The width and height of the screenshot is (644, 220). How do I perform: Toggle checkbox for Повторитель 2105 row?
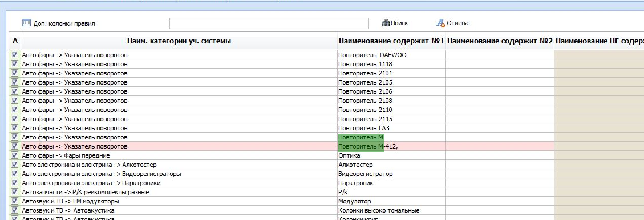click(x=14, y=82)
